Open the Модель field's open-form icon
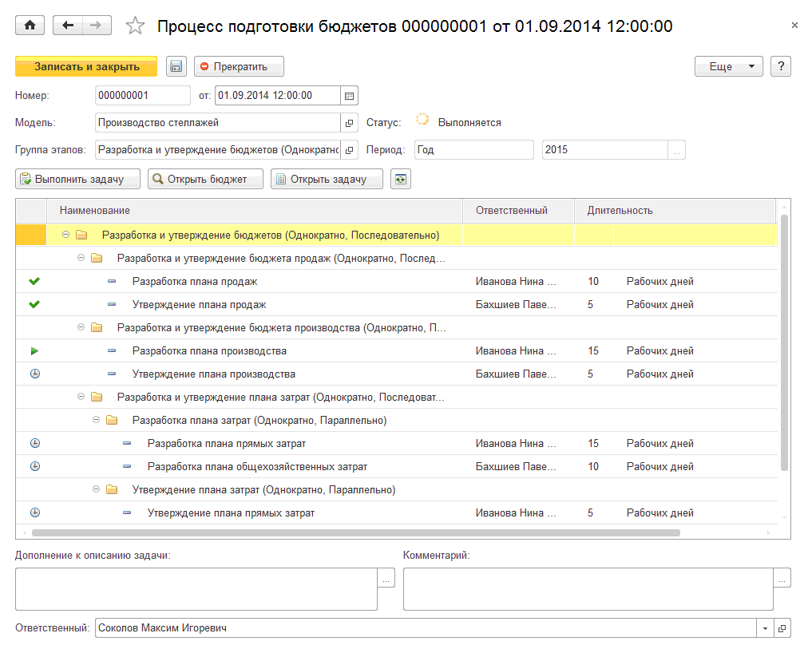The width and height of the screenshot is (812, 649). 349,123
